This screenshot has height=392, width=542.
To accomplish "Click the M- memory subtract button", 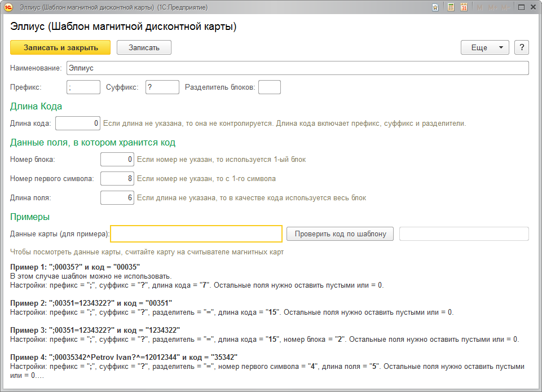I will click(505, 7).
